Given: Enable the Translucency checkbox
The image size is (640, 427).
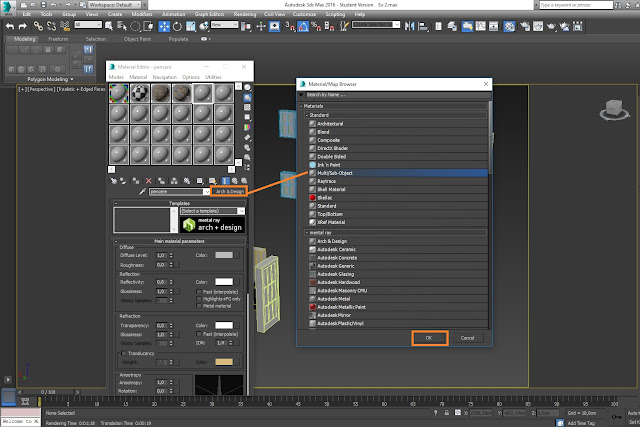Looking at the screenshot, I should click(x=124, y=353).
